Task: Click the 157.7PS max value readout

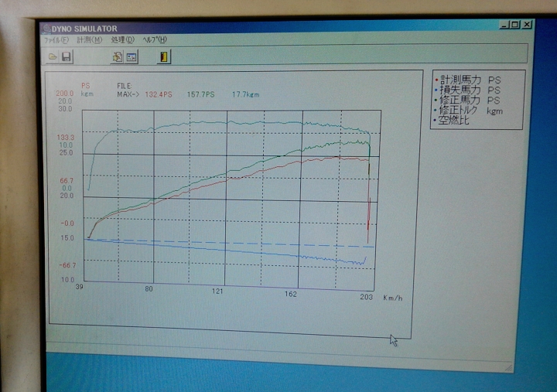Action: [201, 94]
